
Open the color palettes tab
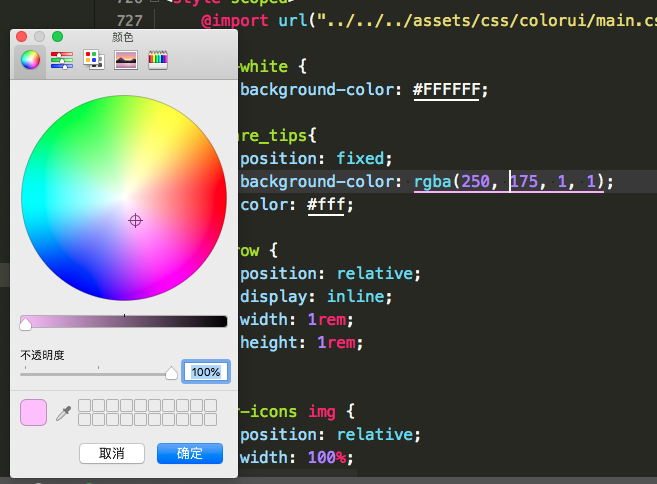[x=93, y=60]
